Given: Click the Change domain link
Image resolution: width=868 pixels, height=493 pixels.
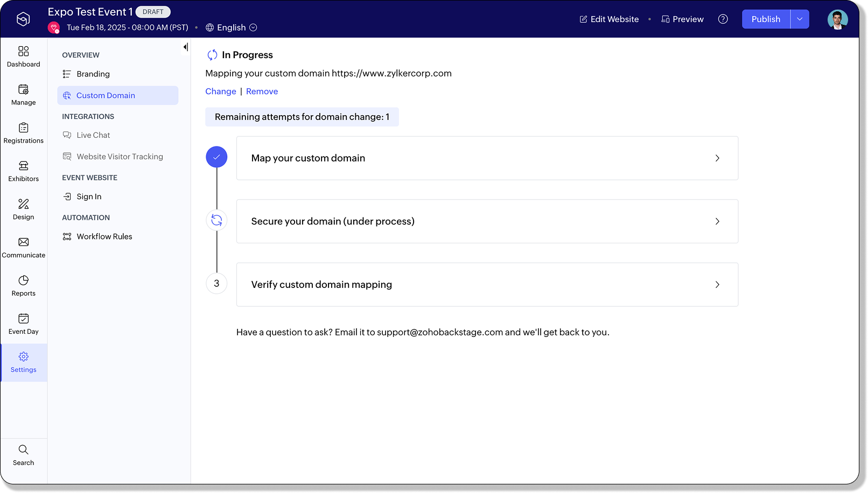Looking at the screenshot, I should tap(221, 91).
